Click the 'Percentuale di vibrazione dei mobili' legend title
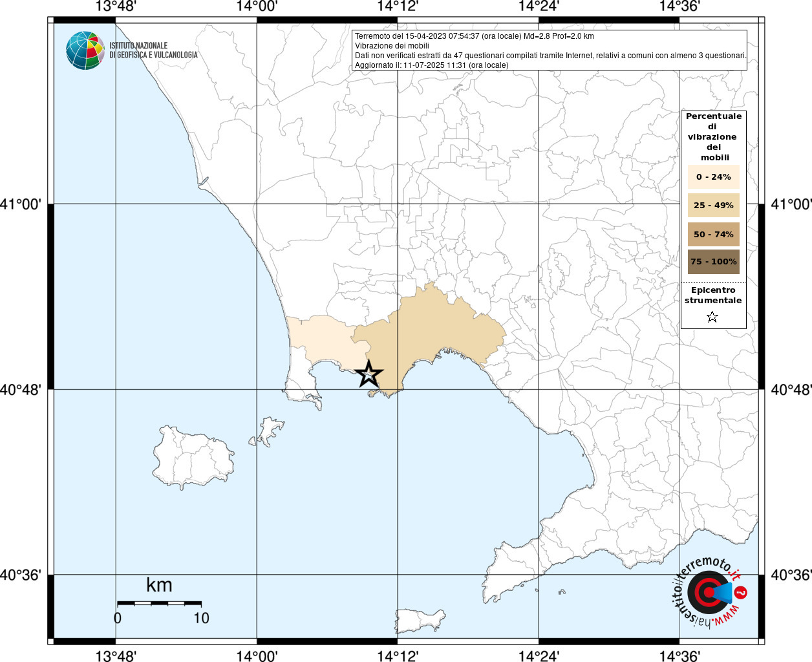The height and width of the screenshot is (662, 812). click(714, 136)
